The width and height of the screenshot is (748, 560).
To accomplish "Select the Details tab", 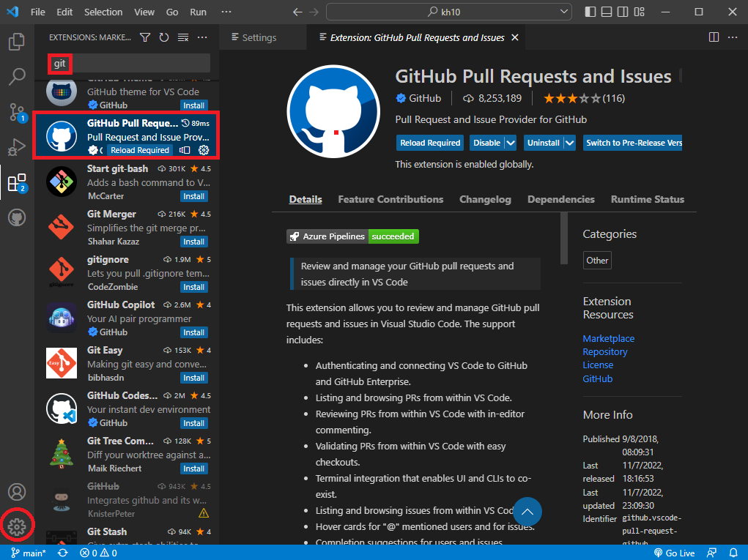I will pos(306,199).
